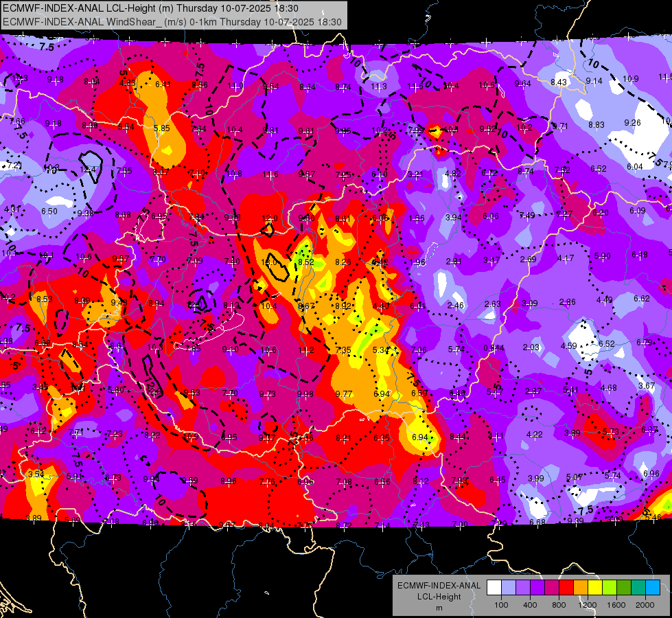Image resolution: width=672 pixels, height=618 pixels.
Task: Click the wind shear value 5.90
Action: coord(603,256)
